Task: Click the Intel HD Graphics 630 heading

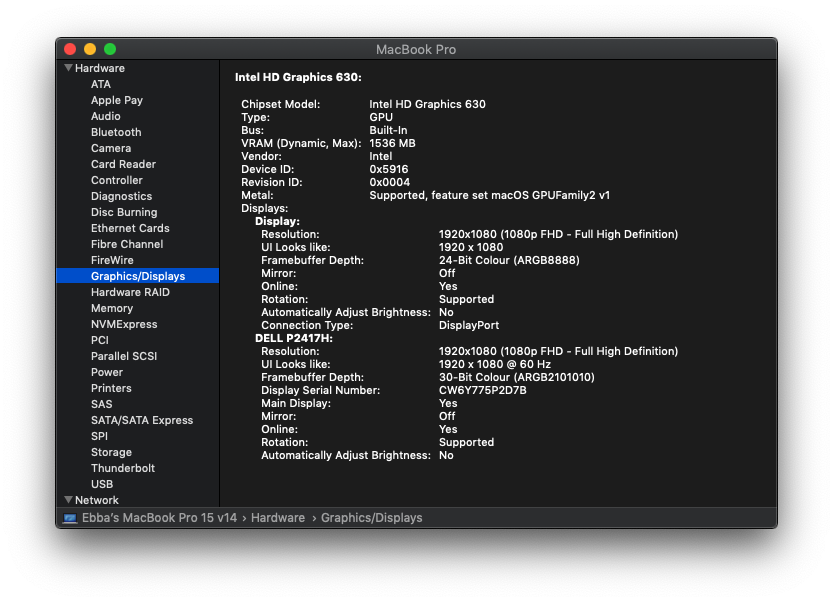Action: pos(298,77)
